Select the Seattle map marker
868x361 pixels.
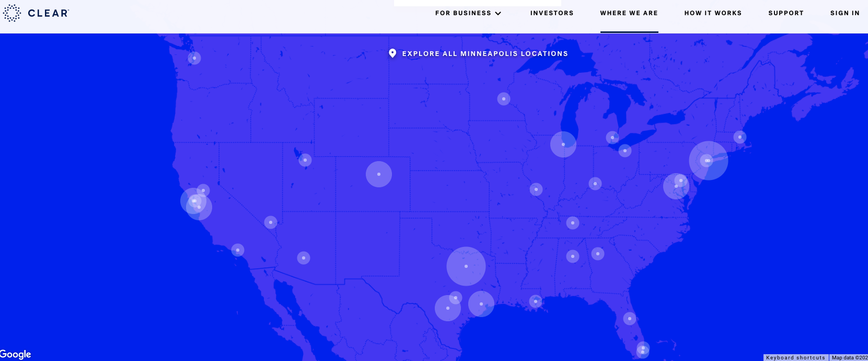194,58
